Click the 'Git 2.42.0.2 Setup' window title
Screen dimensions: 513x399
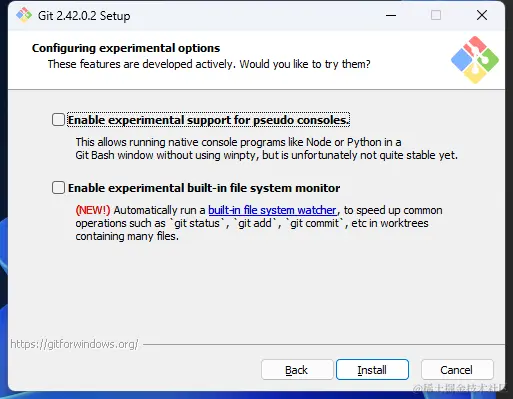click(84, 16)
